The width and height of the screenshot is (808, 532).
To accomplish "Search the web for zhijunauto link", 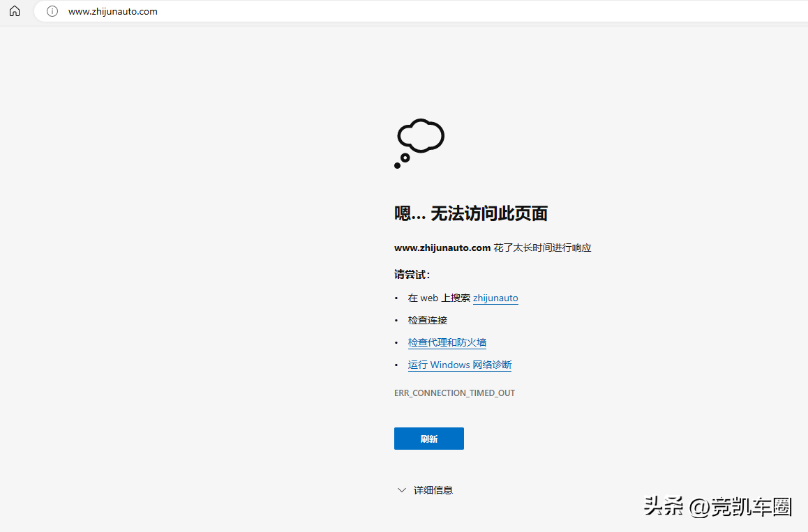I will (x=495, y=298).
